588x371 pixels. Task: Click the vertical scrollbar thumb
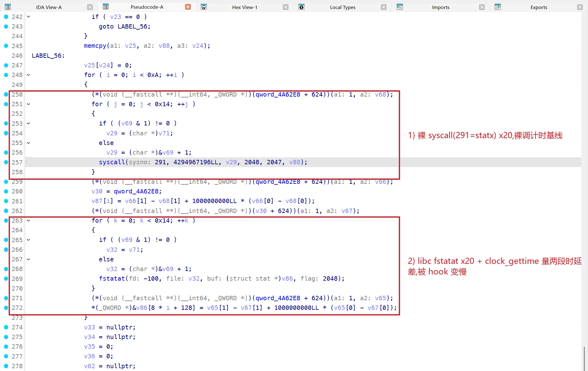585,359
